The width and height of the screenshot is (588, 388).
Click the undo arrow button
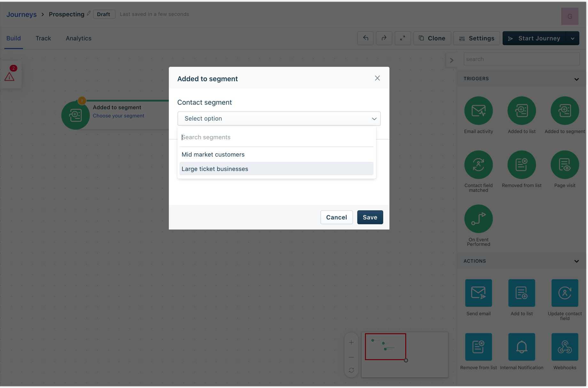[x=365, y=38]
